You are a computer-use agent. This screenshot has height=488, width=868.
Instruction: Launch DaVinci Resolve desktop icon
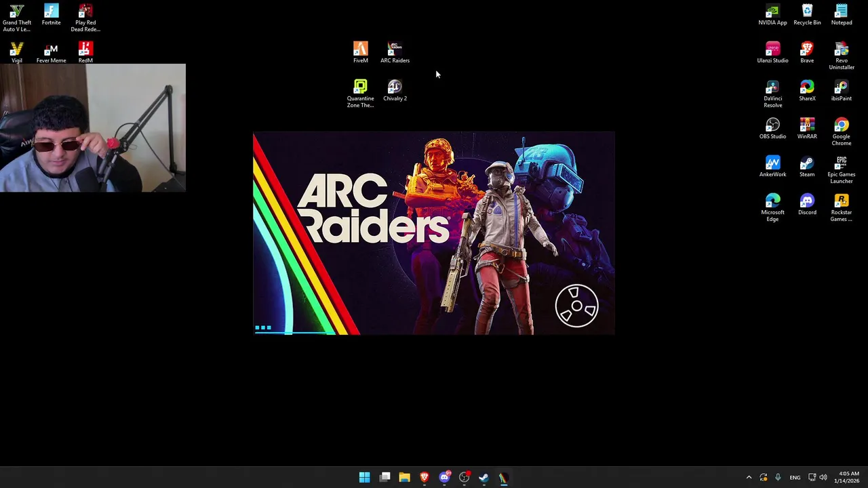tap(772, 94)
